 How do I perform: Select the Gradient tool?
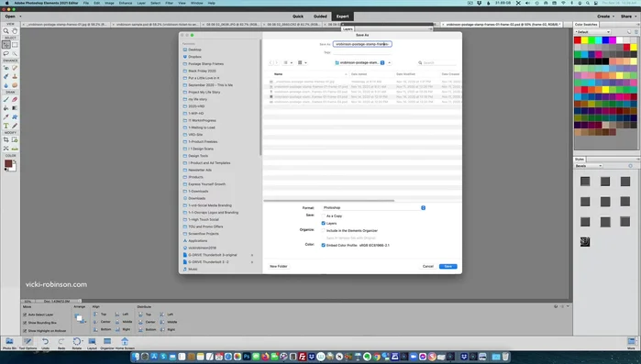click(x=15, y=108)
